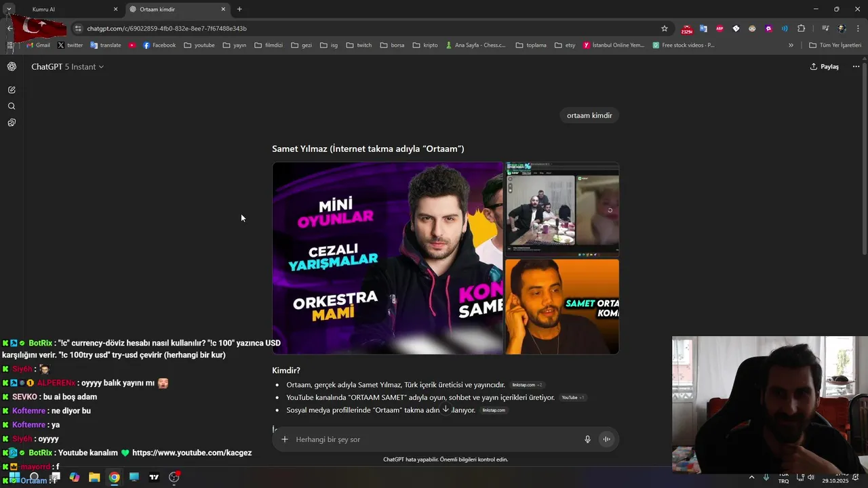
Task: Open the Gmail bookmark
Action: click(x=37, y=45)
